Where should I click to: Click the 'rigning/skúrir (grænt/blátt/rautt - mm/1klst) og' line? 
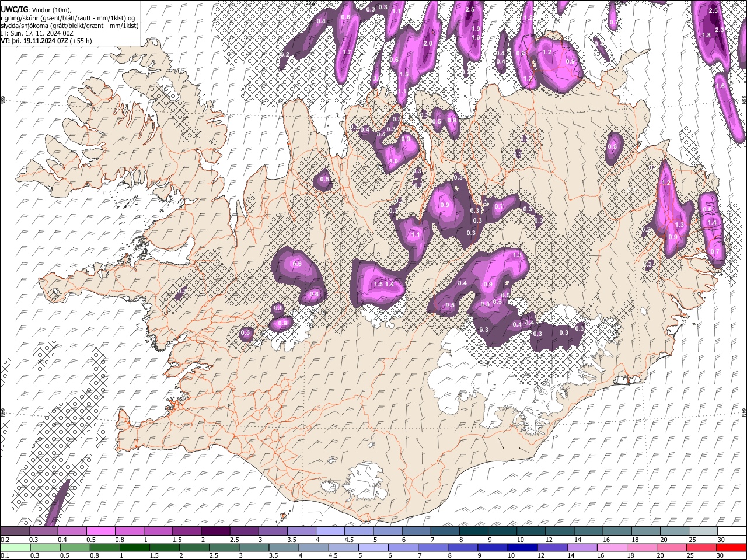(67, 18)
